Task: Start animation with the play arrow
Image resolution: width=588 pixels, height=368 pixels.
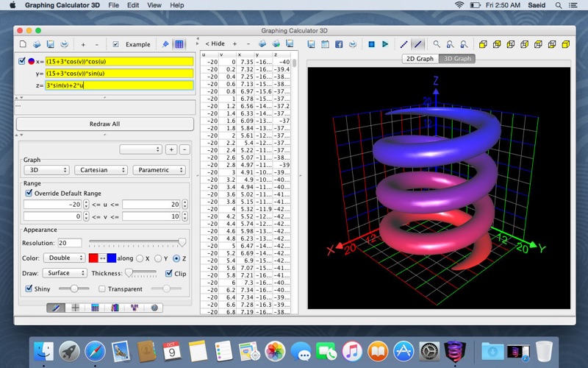Action: click(x=385, y=44)
